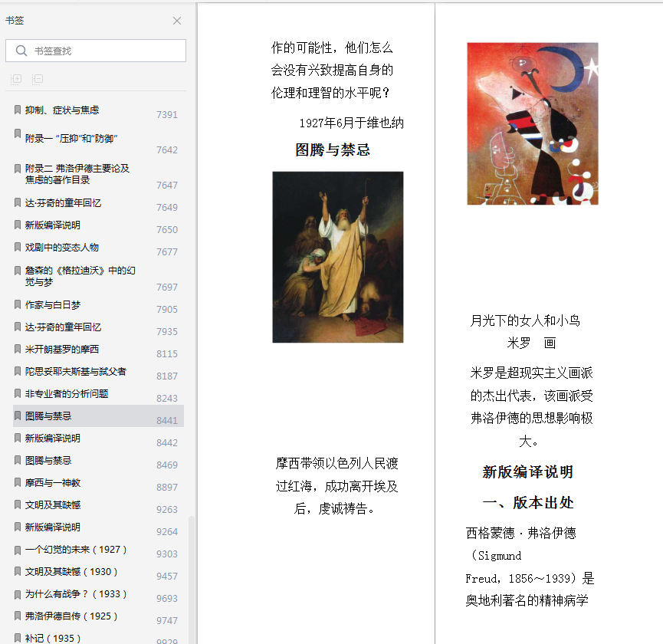Screen dimensions: 663x644
Task: Click the bookmark panel vertical scrollbar
Action: 191,580
